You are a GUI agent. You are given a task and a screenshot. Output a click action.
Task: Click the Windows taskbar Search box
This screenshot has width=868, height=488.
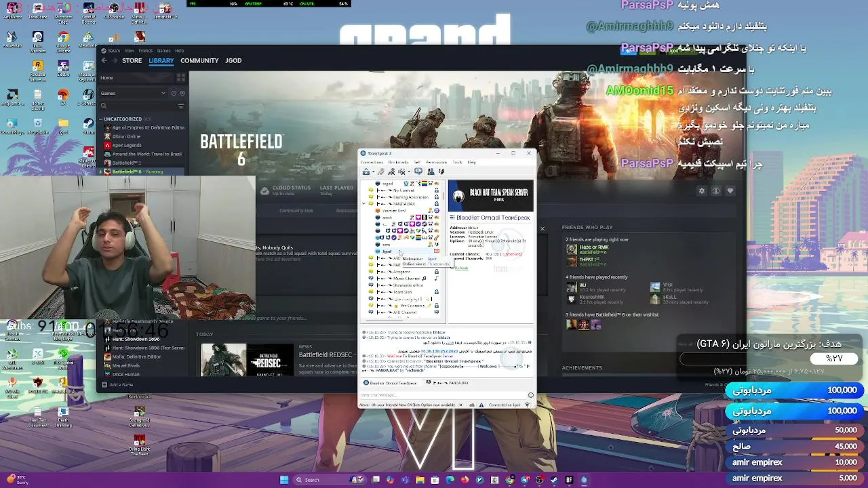tap(330, 480)
